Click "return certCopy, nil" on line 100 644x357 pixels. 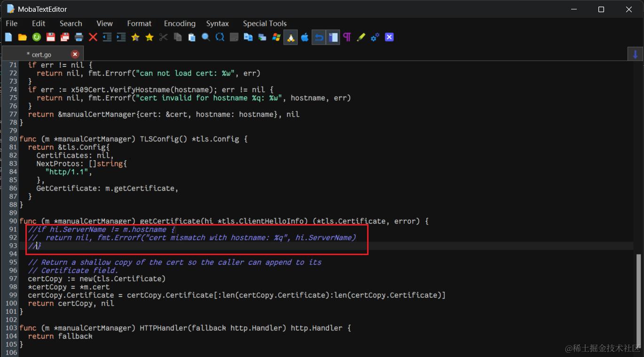click(71, 303)
